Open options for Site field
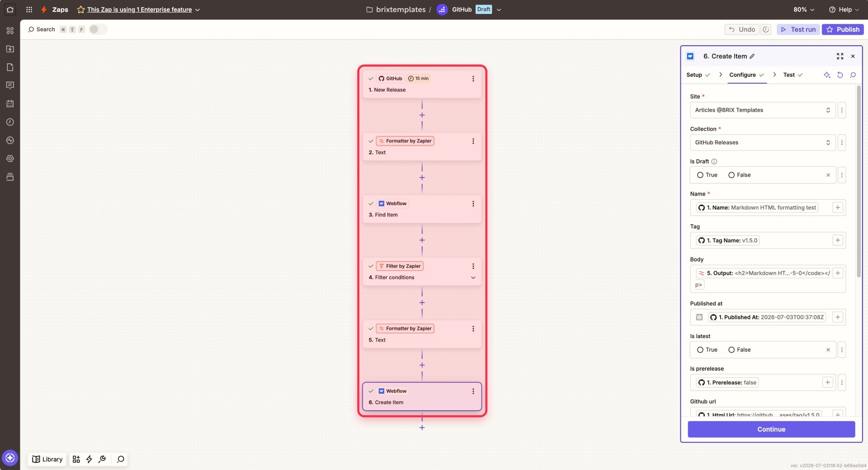 [842, 110]
